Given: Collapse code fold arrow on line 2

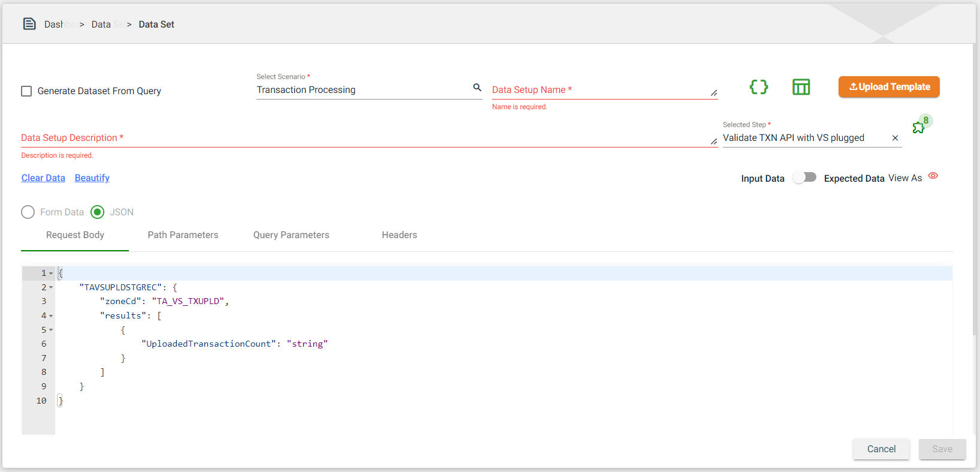Looking at the screenshot, I should 51,288.
